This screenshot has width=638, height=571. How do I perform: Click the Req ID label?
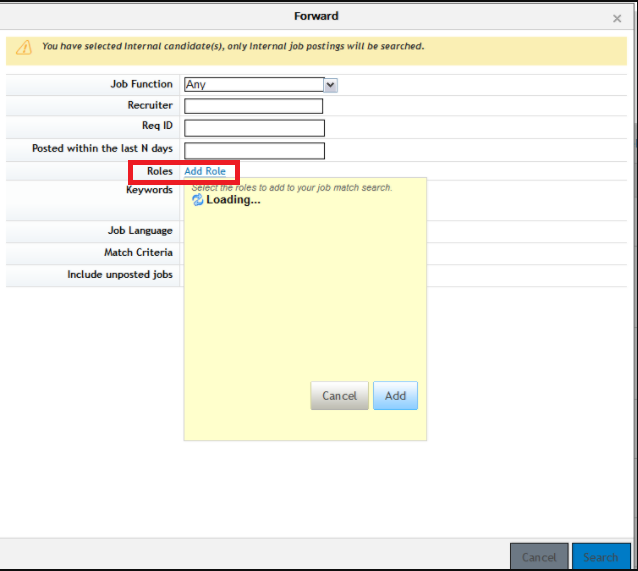(157, 126)
